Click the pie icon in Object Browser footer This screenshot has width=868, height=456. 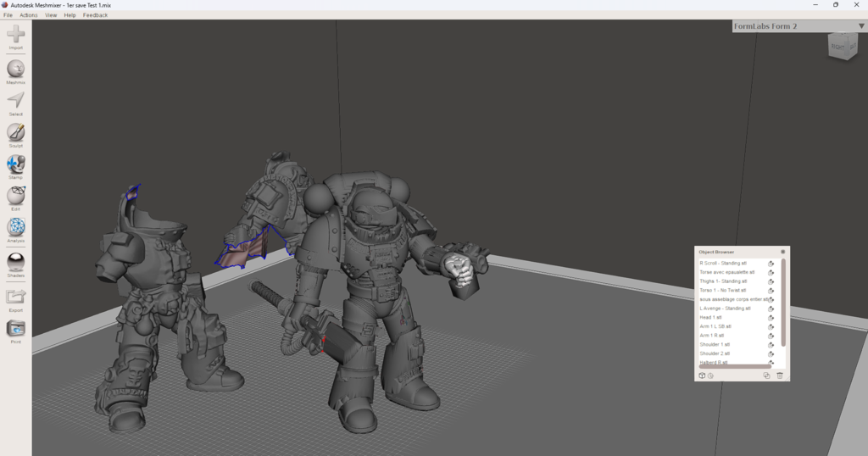[x=711, y=375]
